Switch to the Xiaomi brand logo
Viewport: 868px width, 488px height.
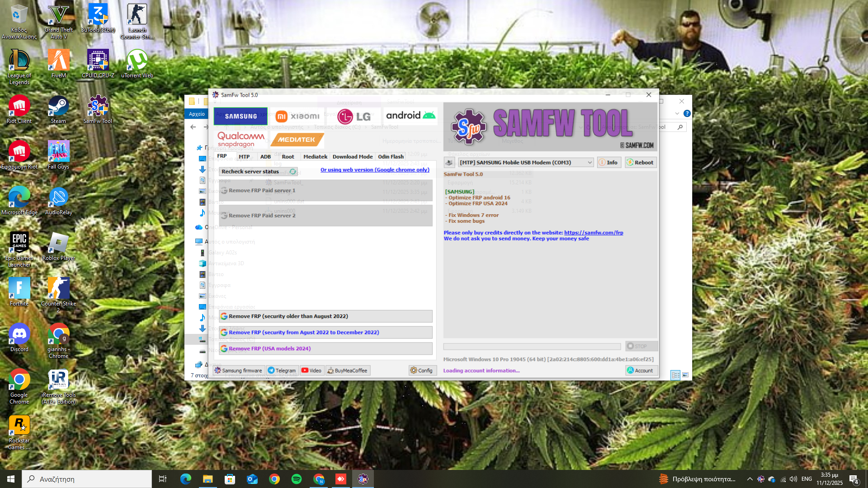coord(297,116)
